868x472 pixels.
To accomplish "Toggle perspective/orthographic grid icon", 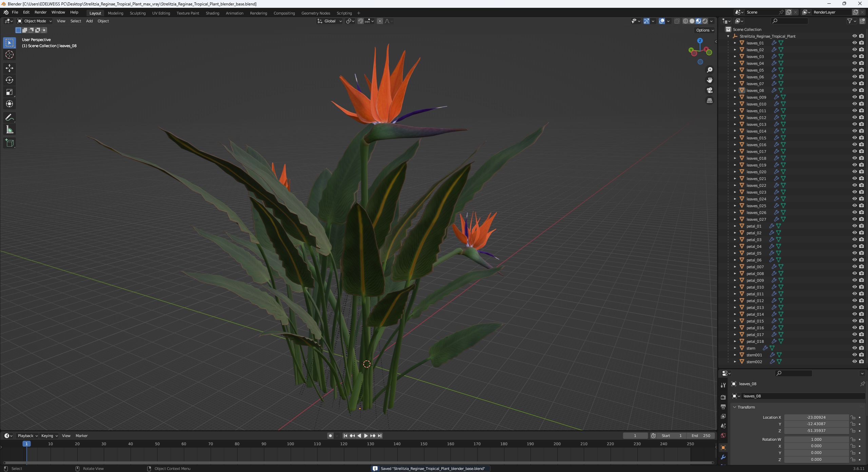I will [x=710, y=101].
